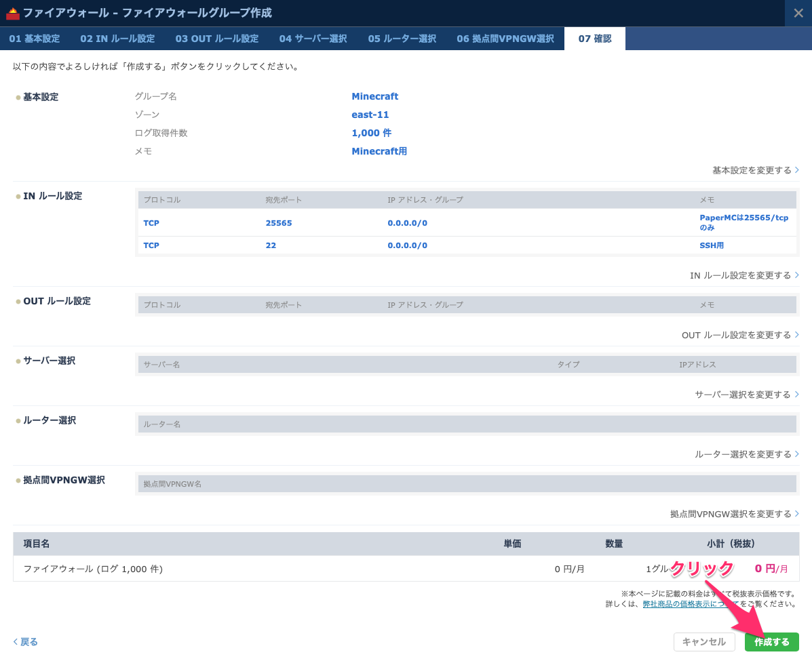Click the green 作成する button
This screenshot has height=663, width=812.
pyautogui.click(x=771, y=642)
